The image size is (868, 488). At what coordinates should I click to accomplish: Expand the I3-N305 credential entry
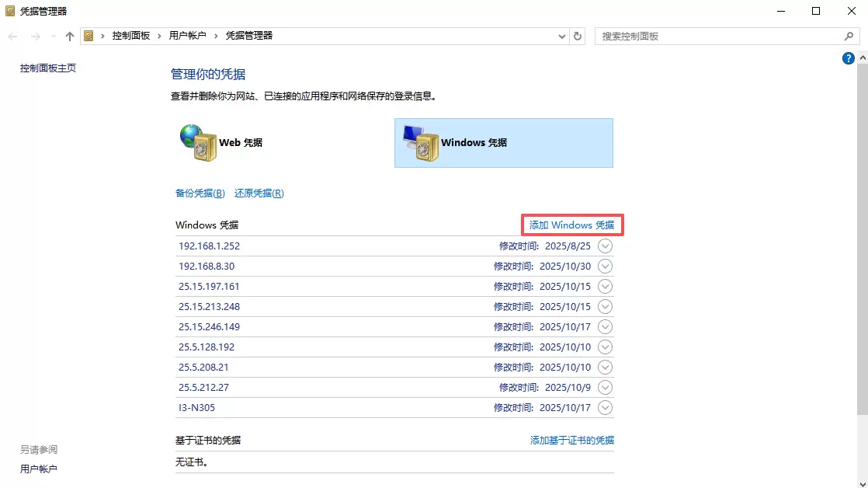click(x=606, y=407)
